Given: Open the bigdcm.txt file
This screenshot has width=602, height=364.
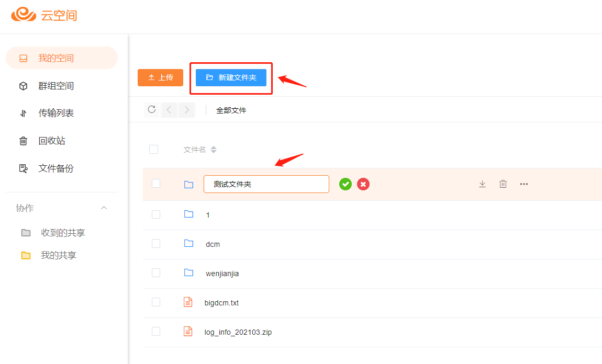Looking at the screenshot, I should [221, 303].
